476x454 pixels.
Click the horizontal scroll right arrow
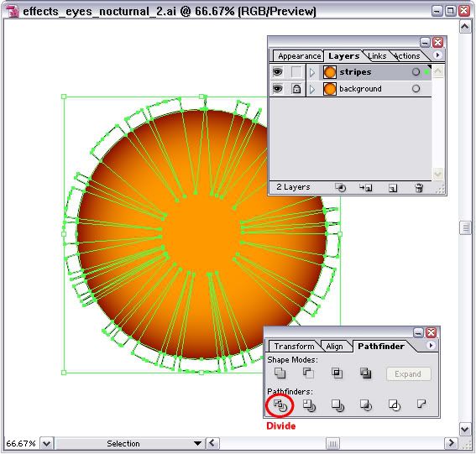click(451, 443)
